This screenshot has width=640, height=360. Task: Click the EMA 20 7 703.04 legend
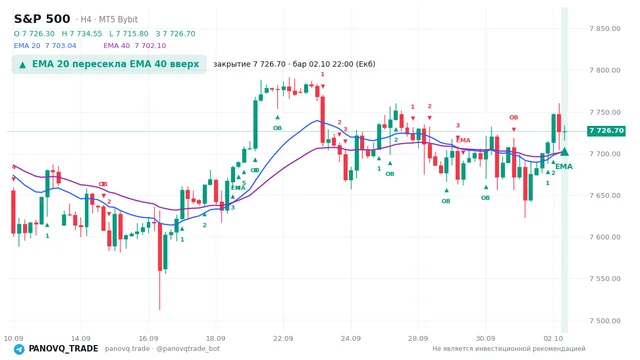[45, 45]
